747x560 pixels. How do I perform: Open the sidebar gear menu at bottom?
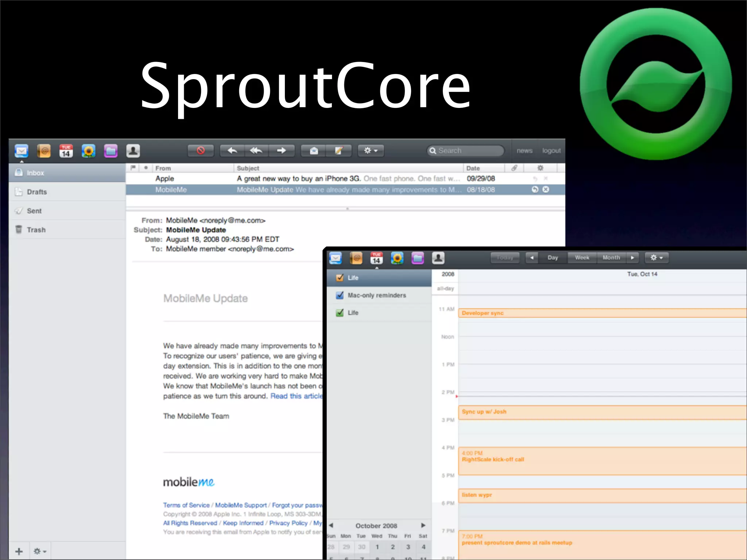[40, 551]
